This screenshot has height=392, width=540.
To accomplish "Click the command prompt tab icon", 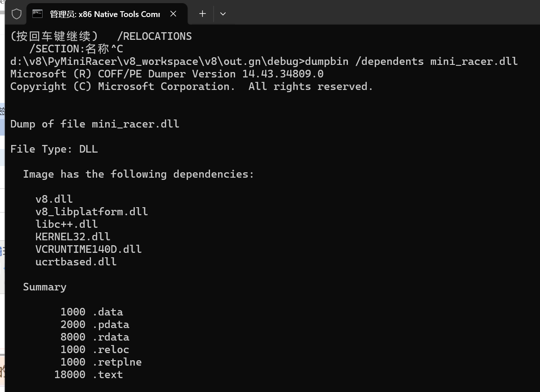I will [38, 14].
